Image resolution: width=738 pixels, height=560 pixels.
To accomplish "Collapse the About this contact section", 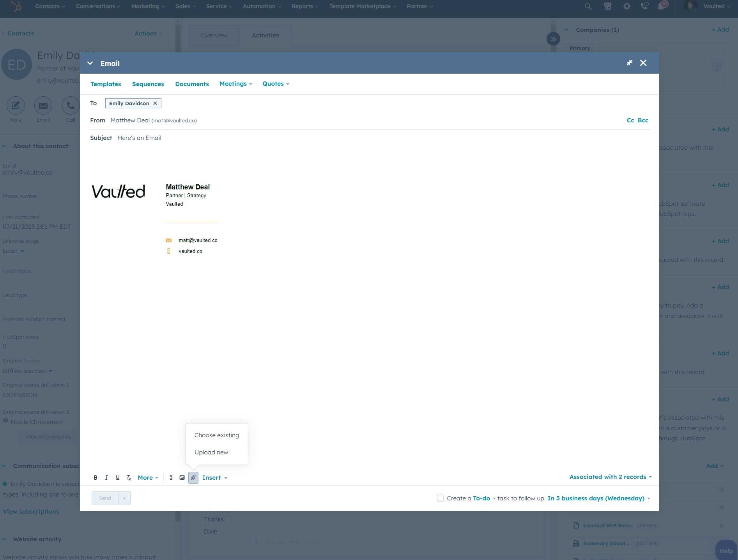I will click(4, 146).
